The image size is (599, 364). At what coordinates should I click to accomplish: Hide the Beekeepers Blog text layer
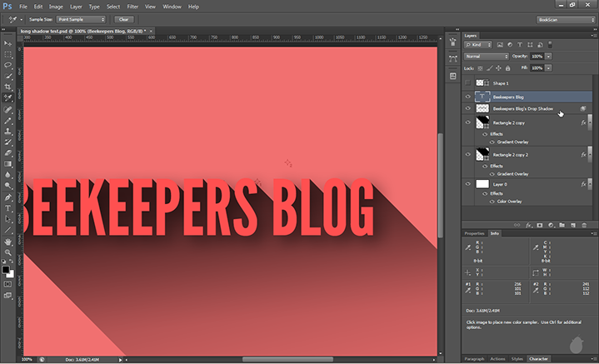click(x=467, y=97)
